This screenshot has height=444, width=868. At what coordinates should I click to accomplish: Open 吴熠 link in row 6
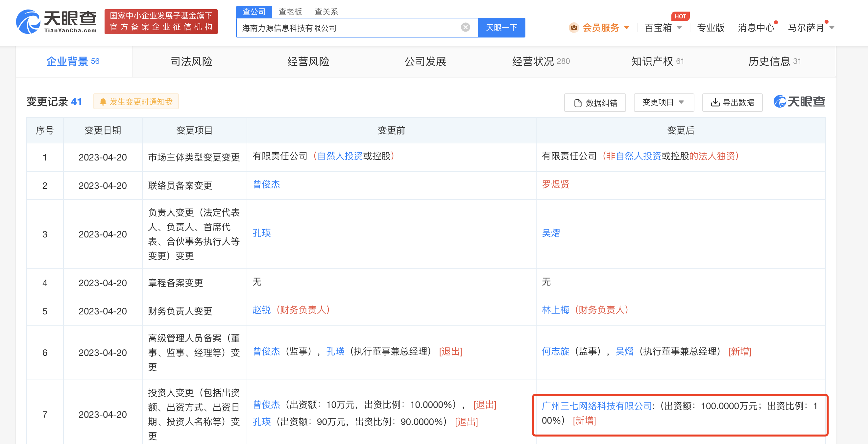(x=625, y=352)
